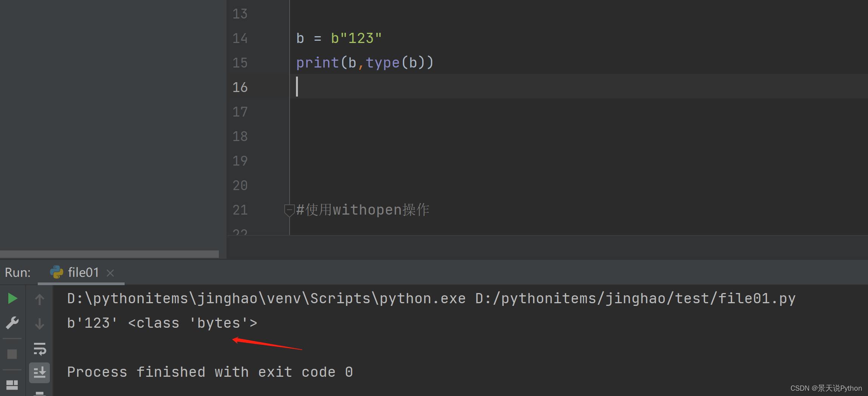The image size is (868, 396).
Task: Click the green Rerun button
Action: [x=12, y=299]
